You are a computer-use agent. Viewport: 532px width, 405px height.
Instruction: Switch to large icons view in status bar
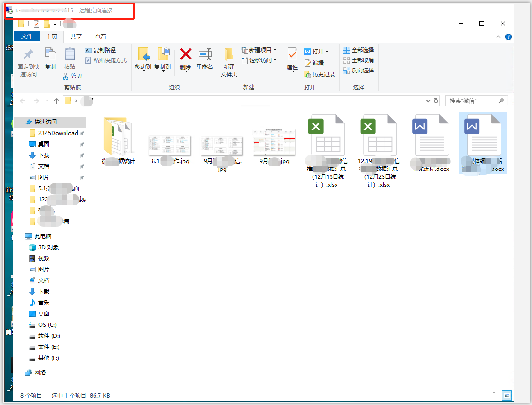tap(507, 395)
